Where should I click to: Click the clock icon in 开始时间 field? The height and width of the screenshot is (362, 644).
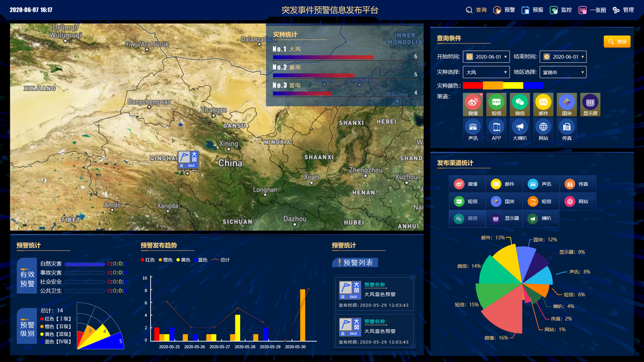470,57
